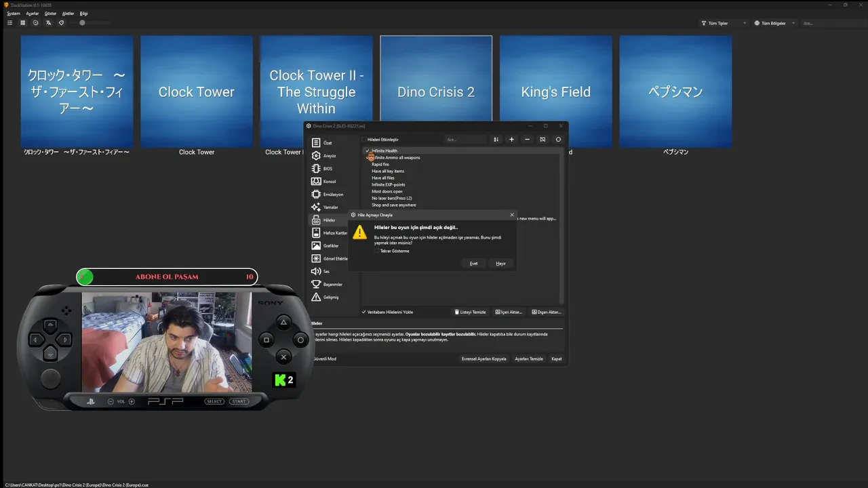The height and width of the screenshot is (488, 868).
Task: Enable the Hileleri Etkinleştir checkbox
Action: (x=364, y=140)
